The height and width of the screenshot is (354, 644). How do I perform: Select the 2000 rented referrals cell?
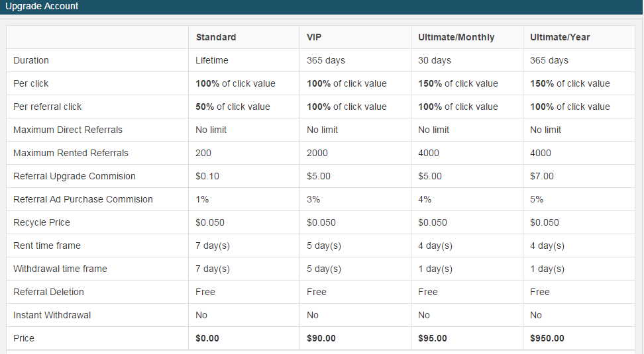318,153
